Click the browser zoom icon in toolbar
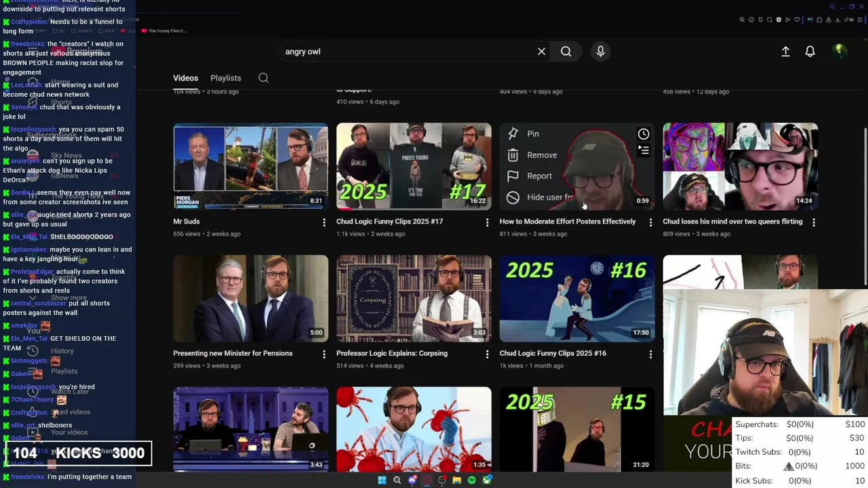This screenshot has height=488, width=868. pyautogui.click(x=742, y=20)
